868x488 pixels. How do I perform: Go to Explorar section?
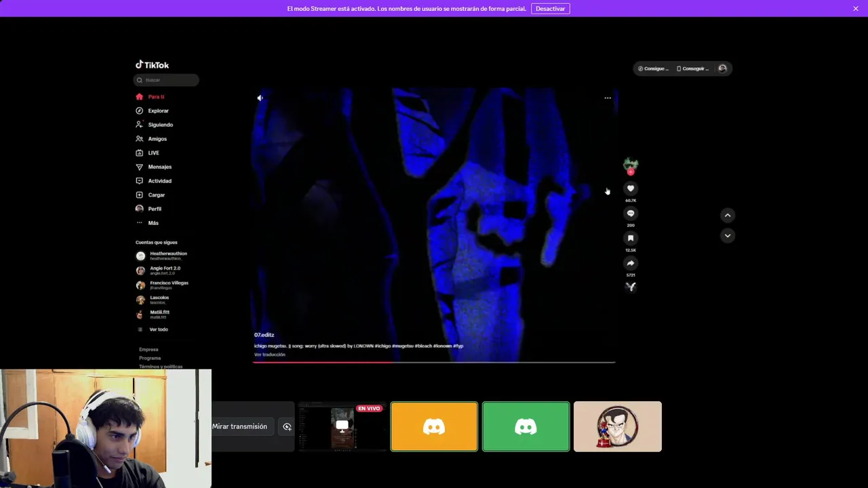(158, 110)
